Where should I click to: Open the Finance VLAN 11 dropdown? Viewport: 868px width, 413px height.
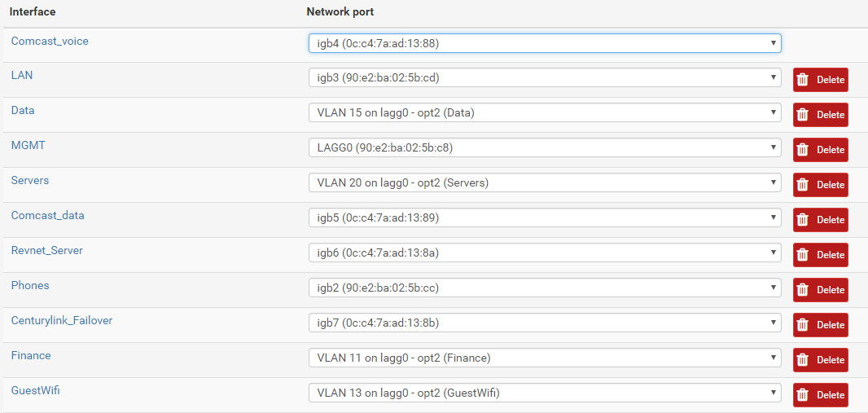pos(545,358)
